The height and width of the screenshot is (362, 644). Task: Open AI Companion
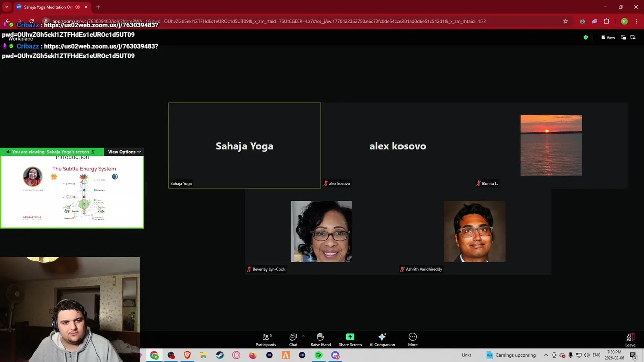[x=382, y=340]
